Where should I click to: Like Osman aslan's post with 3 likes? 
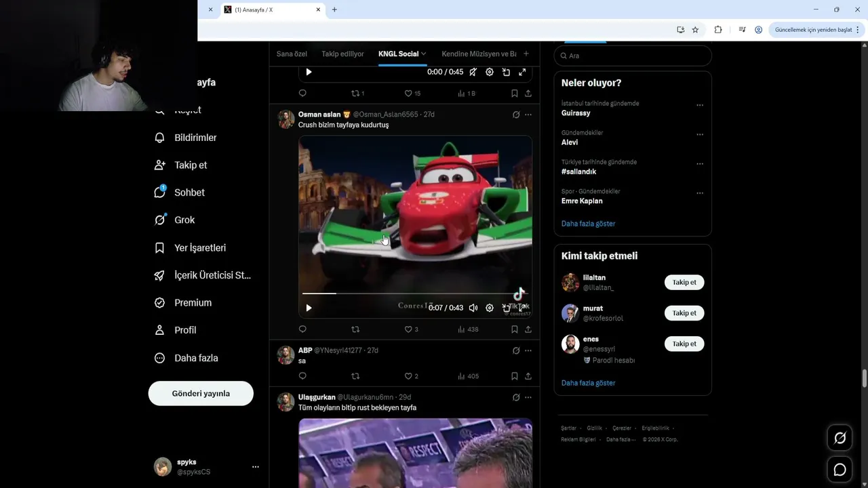click(x=411, y=329)
